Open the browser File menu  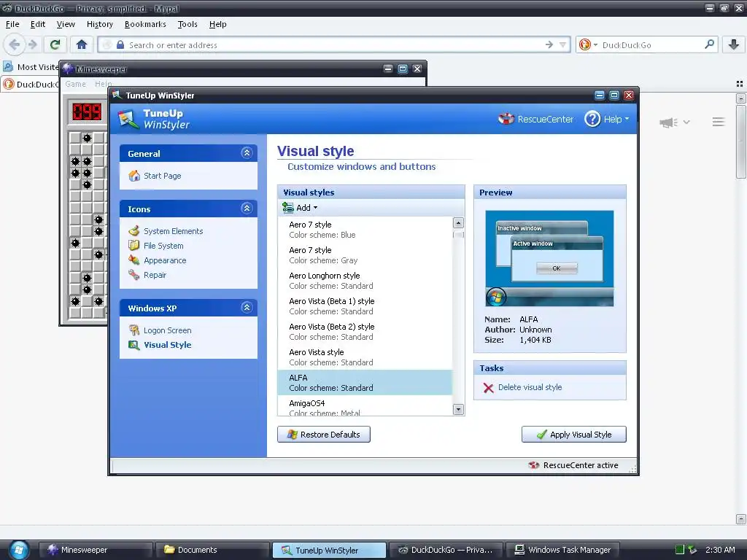12,24
